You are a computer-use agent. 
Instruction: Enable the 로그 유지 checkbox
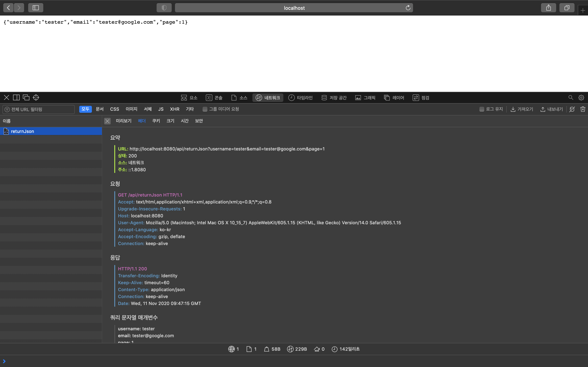point(482,109)
